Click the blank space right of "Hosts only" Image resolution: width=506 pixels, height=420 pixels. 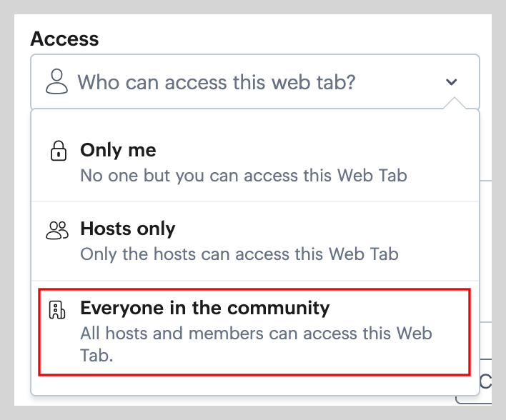point(322,229)
